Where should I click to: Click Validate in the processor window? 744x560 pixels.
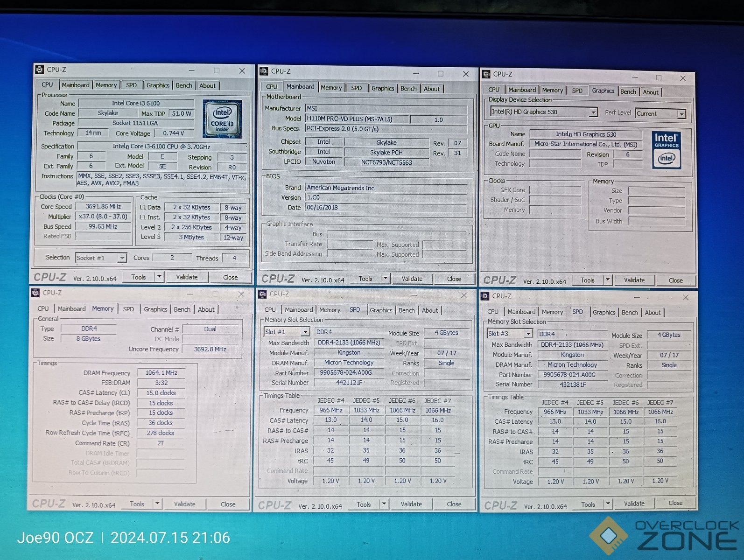click(x=187, y=277)
